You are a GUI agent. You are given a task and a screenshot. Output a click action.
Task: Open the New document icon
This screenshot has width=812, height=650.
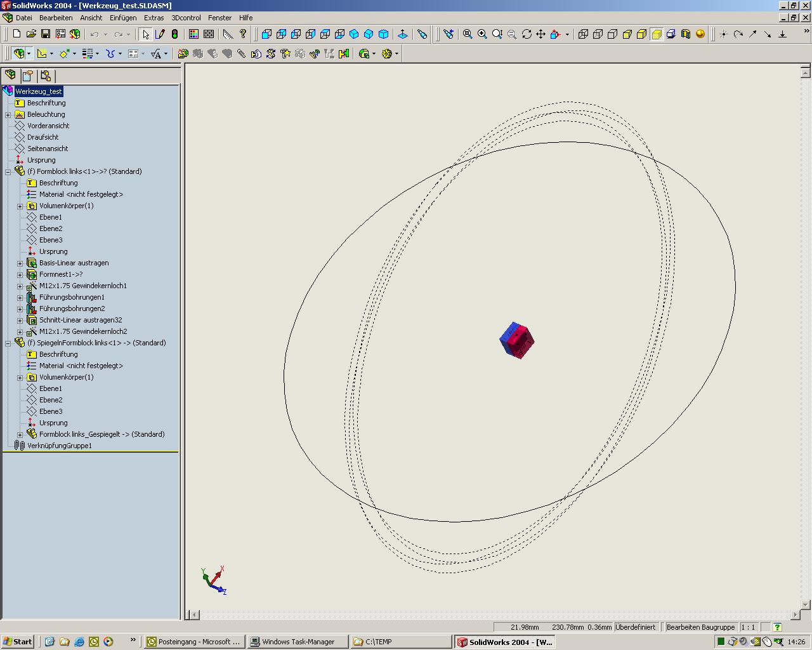(x=16, y=34)
